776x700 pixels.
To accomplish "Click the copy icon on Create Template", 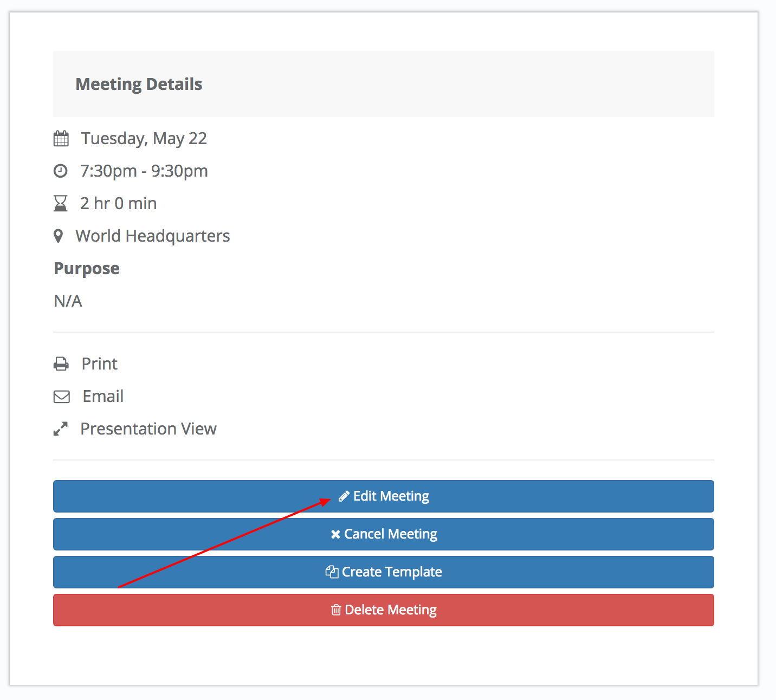I will [x=332, y=572].
